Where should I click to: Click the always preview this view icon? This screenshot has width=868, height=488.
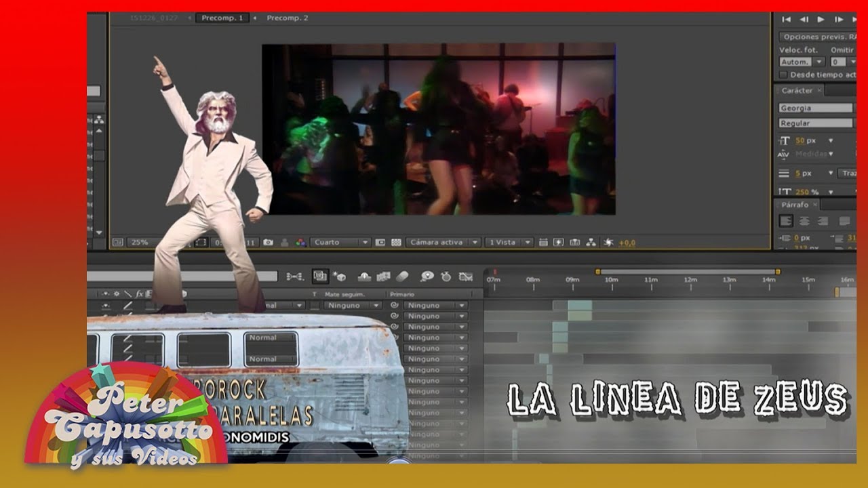tap(118, 242)
